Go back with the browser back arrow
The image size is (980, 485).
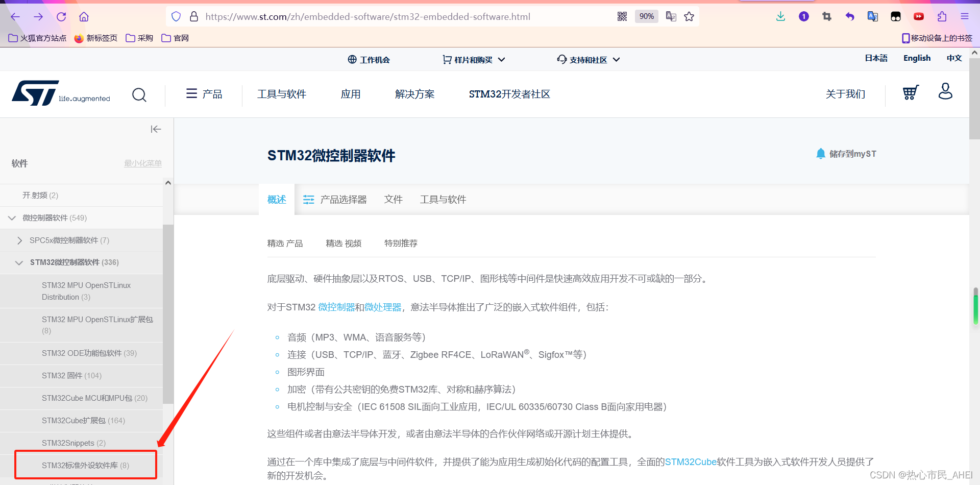click(x=15, y=17)
